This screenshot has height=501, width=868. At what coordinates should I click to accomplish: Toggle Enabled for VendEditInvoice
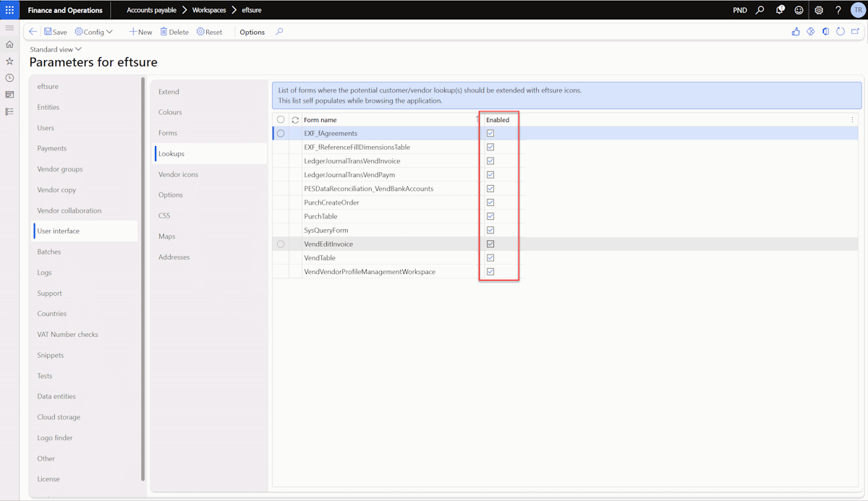[490, 244]
